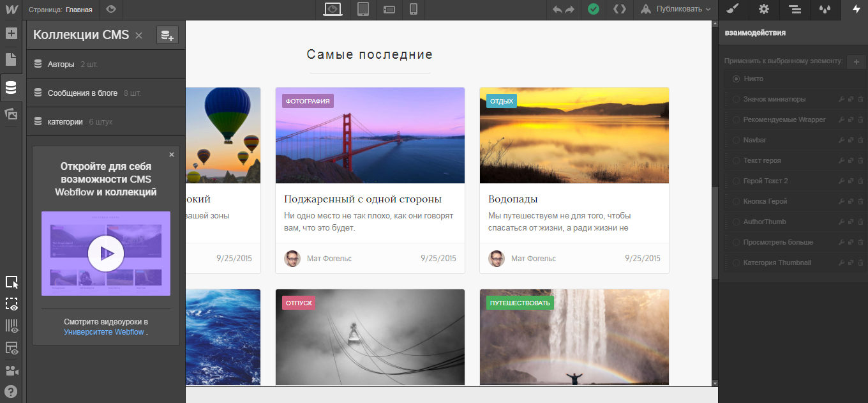The width and height of the screenshot is (868, 403).
Task: Delete the AuthorThumb interaction via trash icon
Action: [862, 222]
